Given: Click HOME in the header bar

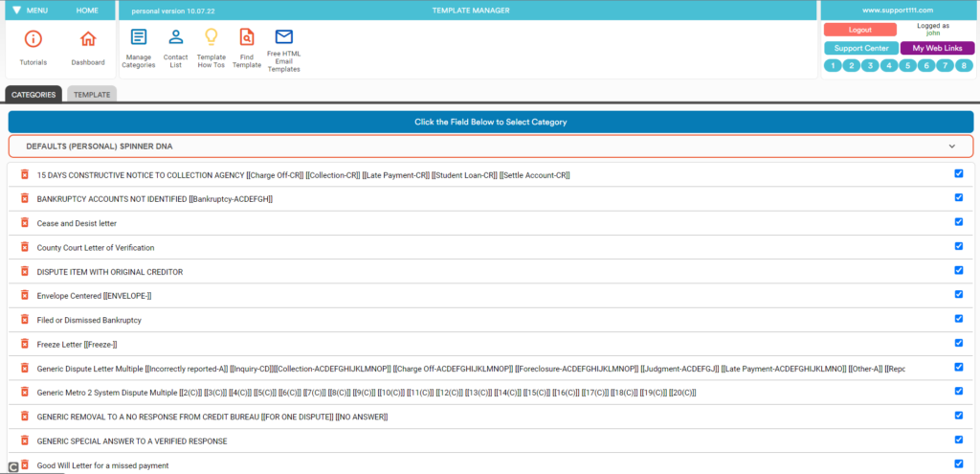Looking at the screenshot, I should click(x=87, y=11).
